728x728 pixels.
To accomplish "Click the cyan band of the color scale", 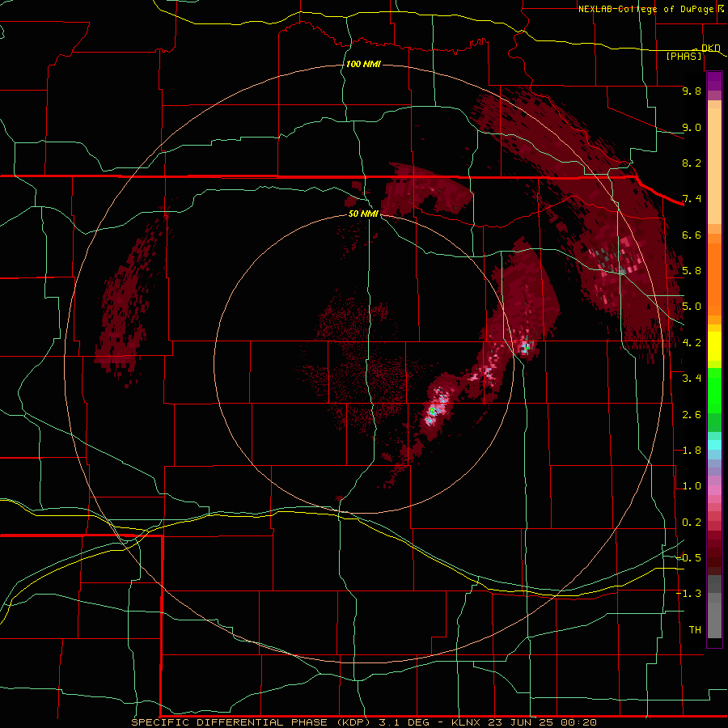I will coord(714,445).
